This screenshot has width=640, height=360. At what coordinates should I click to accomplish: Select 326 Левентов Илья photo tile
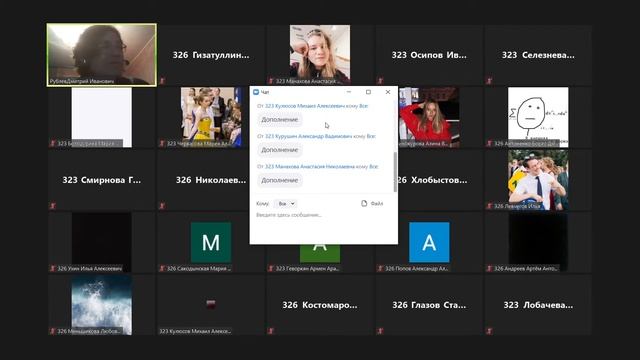coord(538,180)
